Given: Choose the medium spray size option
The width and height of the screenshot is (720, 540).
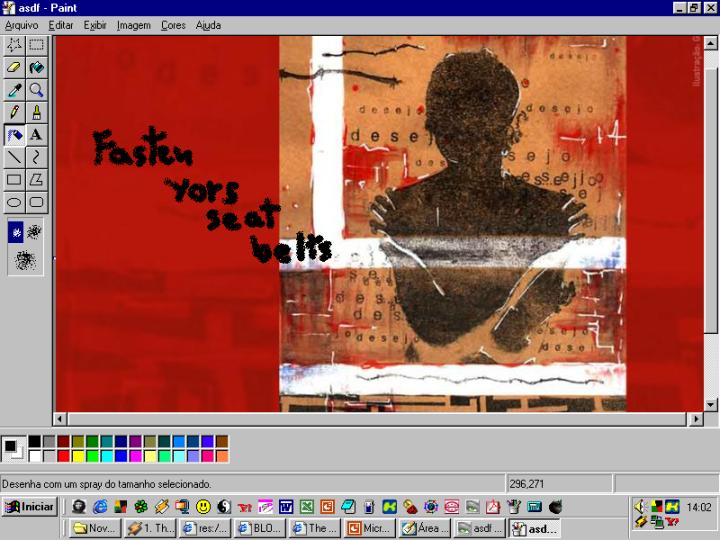Looking at the screenshot, I should coord(34,232).
